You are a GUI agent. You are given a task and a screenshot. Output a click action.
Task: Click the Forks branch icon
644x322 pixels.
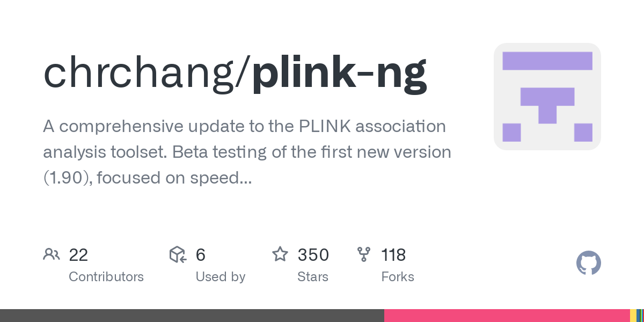tap(364, 254)
